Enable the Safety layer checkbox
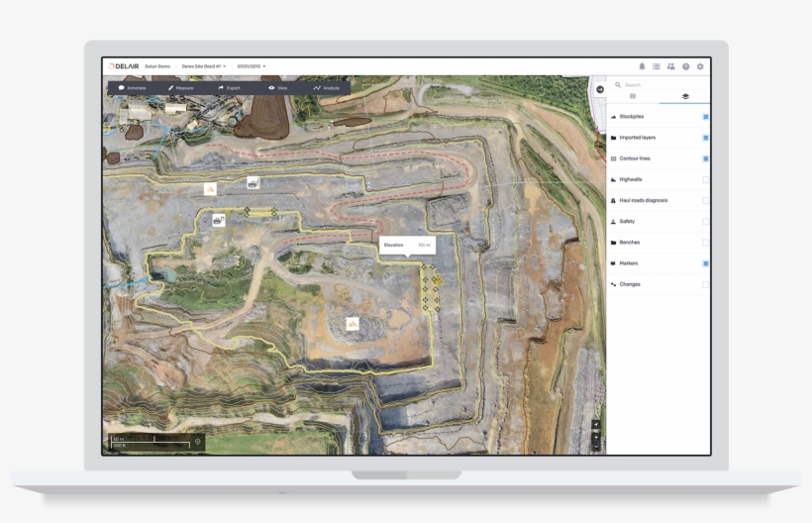 click(x=705, y=222)
